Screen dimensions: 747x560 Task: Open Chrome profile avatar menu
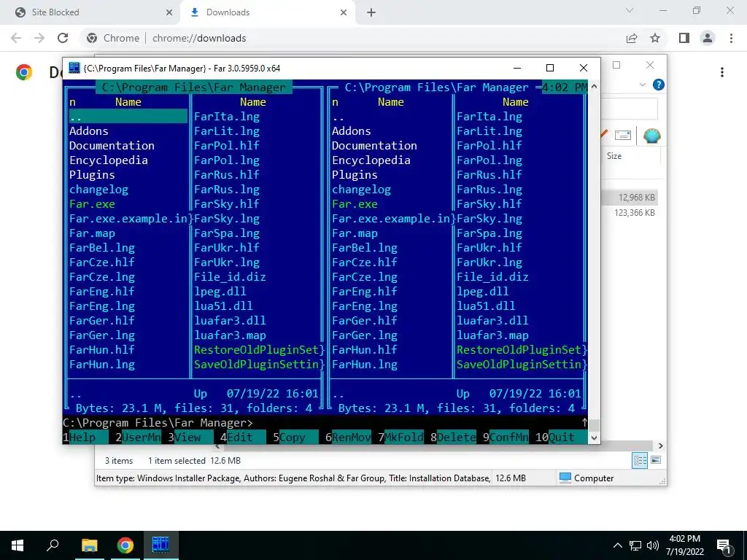pos(708,38)
